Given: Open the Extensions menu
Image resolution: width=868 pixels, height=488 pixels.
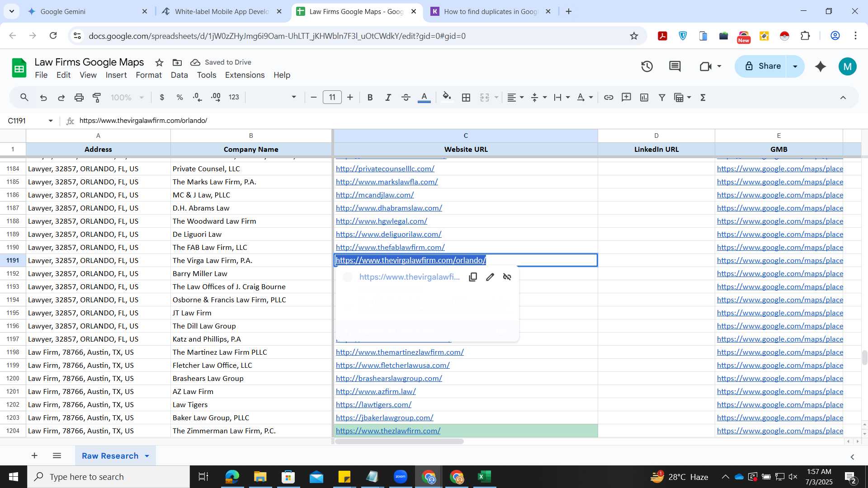Looking at the screenshot, I should coord(245,75).
